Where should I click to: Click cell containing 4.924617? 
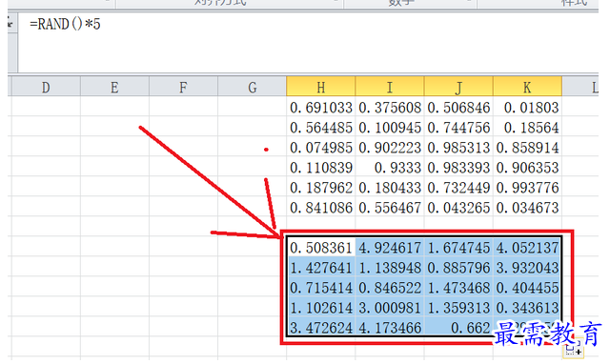pos(390,248)
